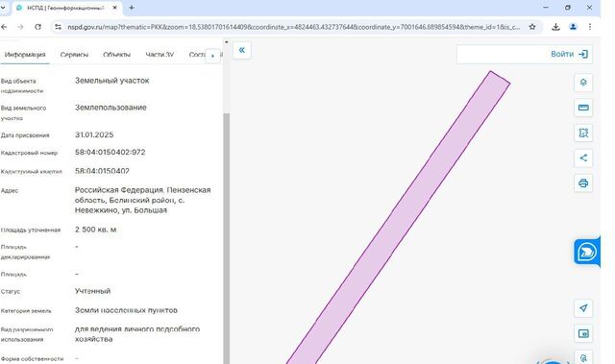
Task: Click the Войти login button
Action: pyautogui.click(x=569, y=54)
